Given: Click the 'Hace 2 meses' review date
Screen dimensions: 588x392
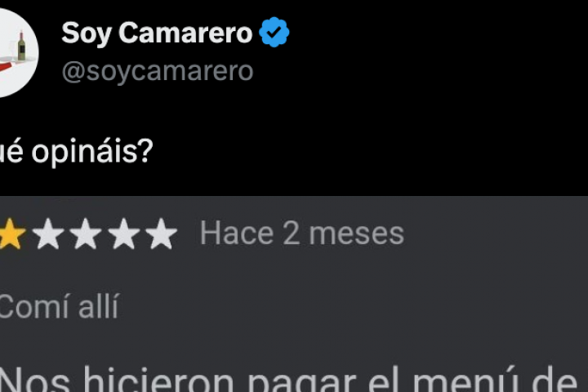Looking at the screenshot, I should (x=302, y=234).
